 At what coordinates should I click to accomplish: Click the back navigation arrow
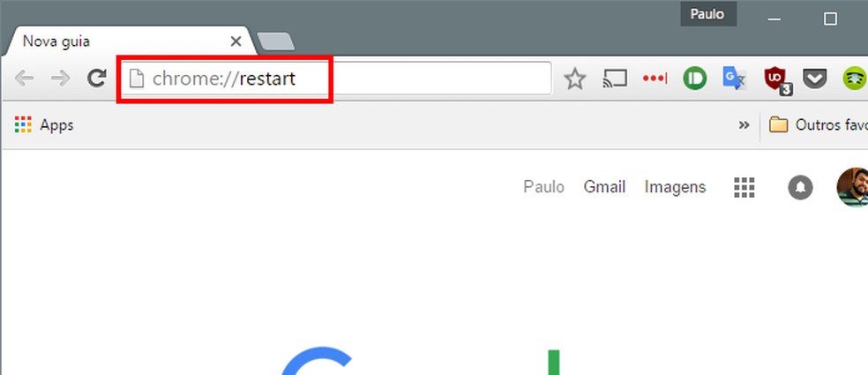pos(24,79)
